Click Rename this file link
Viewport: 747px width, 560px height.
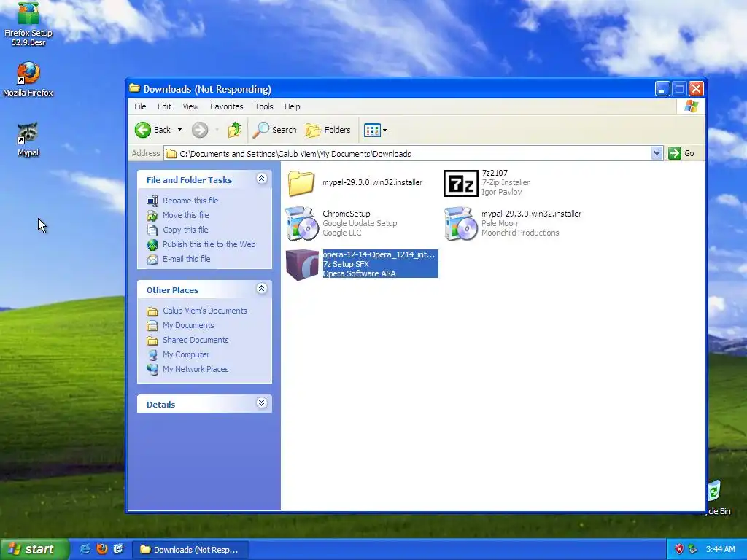(x=190, y=201)
